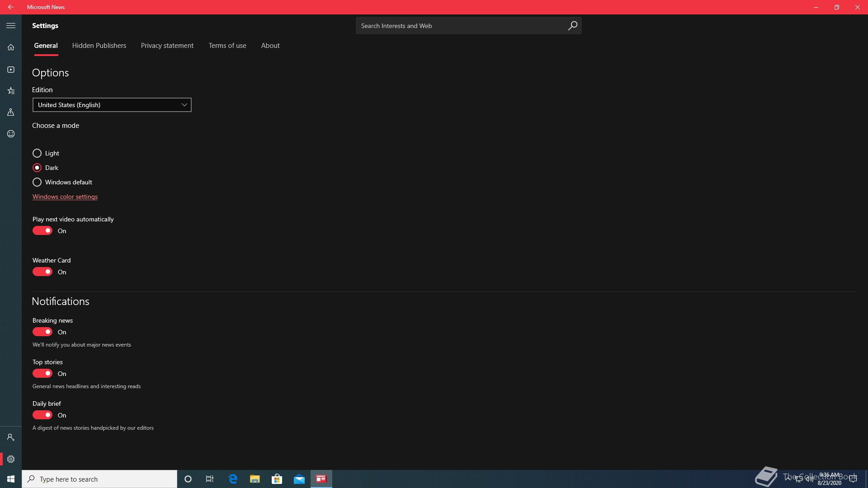Open Task View in the taskbar
The height and width of the screenshot is (488, 868).
(210, 479)
